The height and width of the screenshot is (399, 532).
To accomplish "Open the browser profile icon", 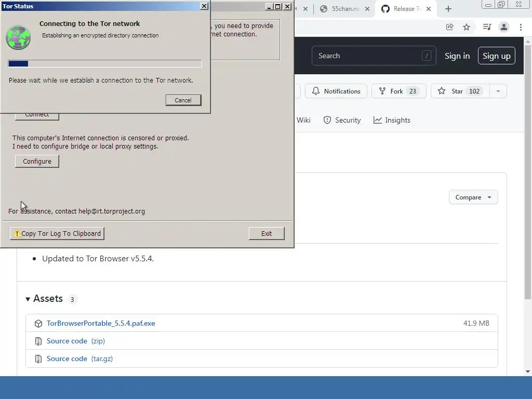I will pyautogui.click(x=504, y=27).
